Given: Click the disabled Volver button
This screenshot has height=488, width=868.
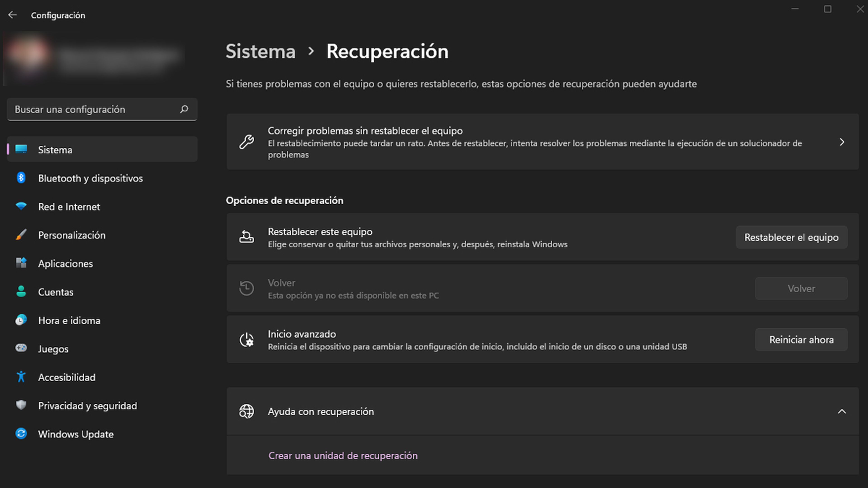Looking at the screenshot, I should pyautogui.click(x=801, y=288).
